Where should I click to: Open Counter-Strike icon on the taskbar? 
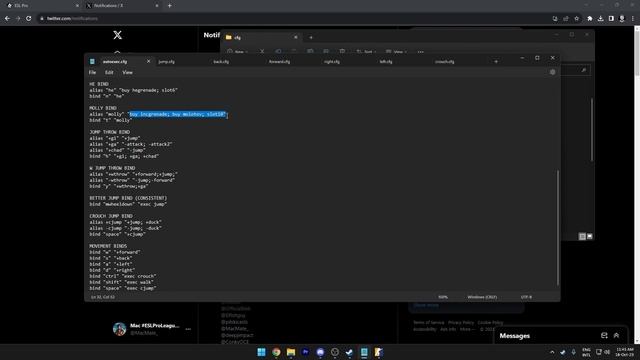[378, 352]
